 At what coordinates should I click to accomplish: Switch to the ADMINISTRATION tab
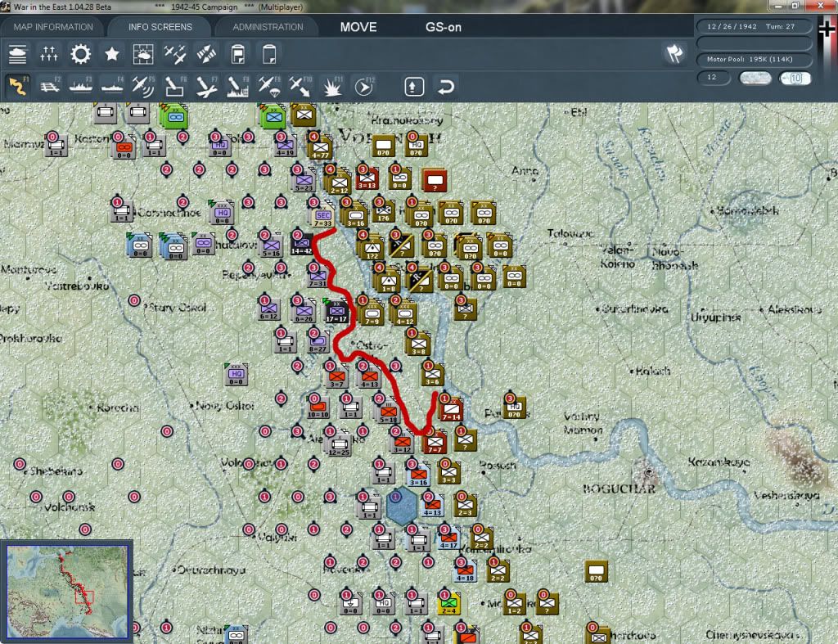click(x=268, y=27)
